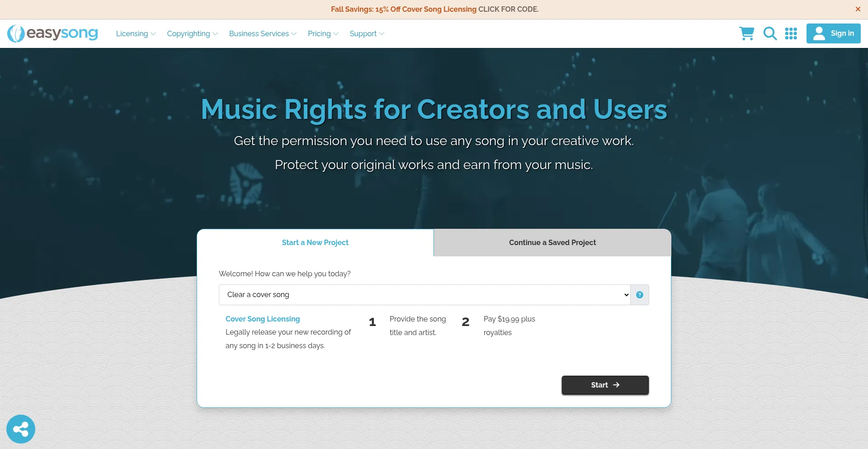This screenshot has width=868, height=449.
Task: Select the Start a New Project tab
Action: point(315,243)
